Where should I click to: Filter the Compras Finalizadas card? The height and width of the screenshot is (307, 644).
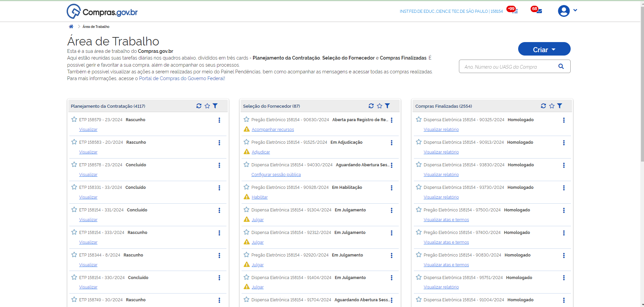click(560, 106)
